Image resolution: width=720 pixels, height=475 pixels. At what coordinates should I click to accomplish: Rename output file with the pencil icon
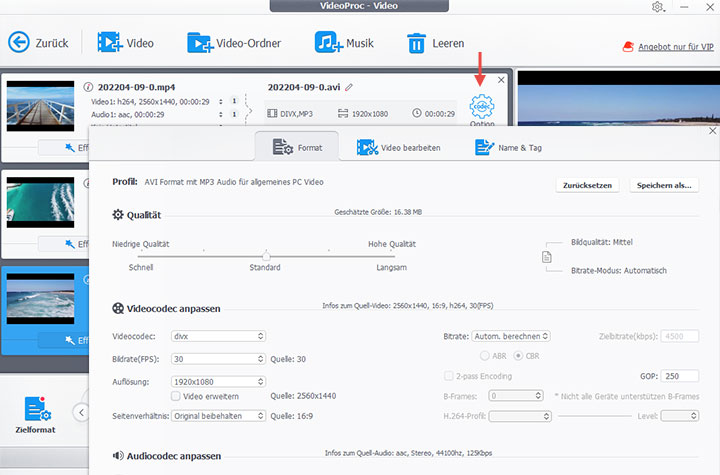(349, 87)
